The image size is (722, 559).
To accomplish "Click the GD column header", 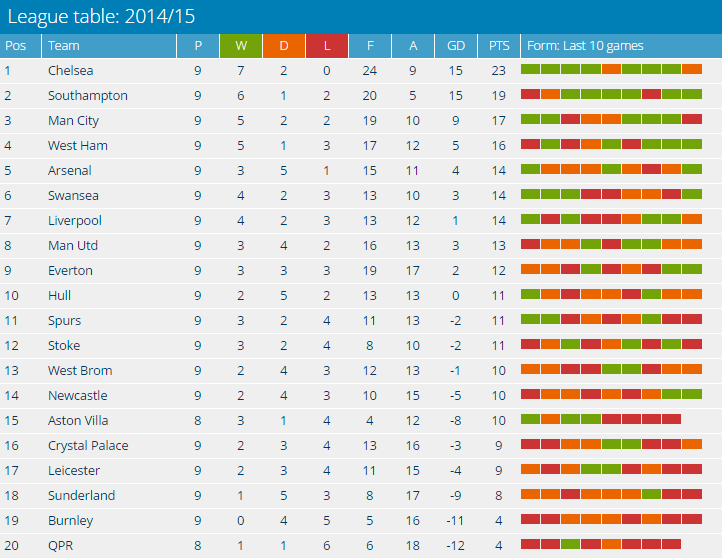I will click(x=456, y=46).
